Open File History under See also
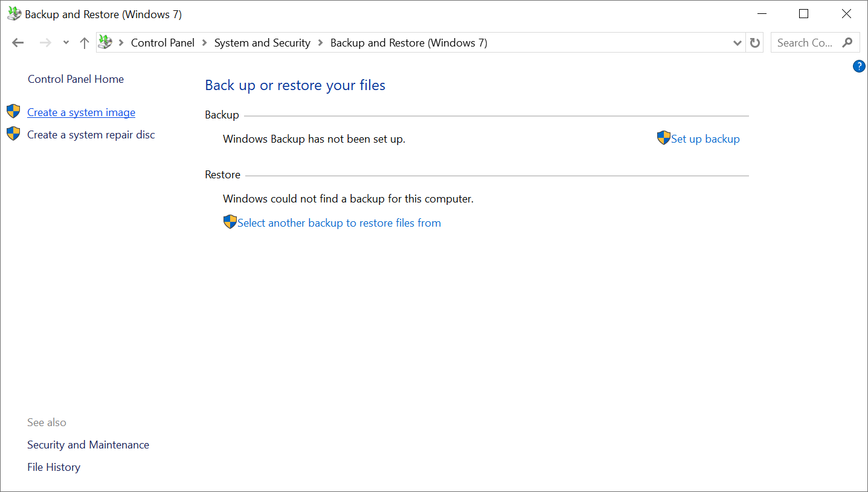868x492 pixels. (54, 467)
